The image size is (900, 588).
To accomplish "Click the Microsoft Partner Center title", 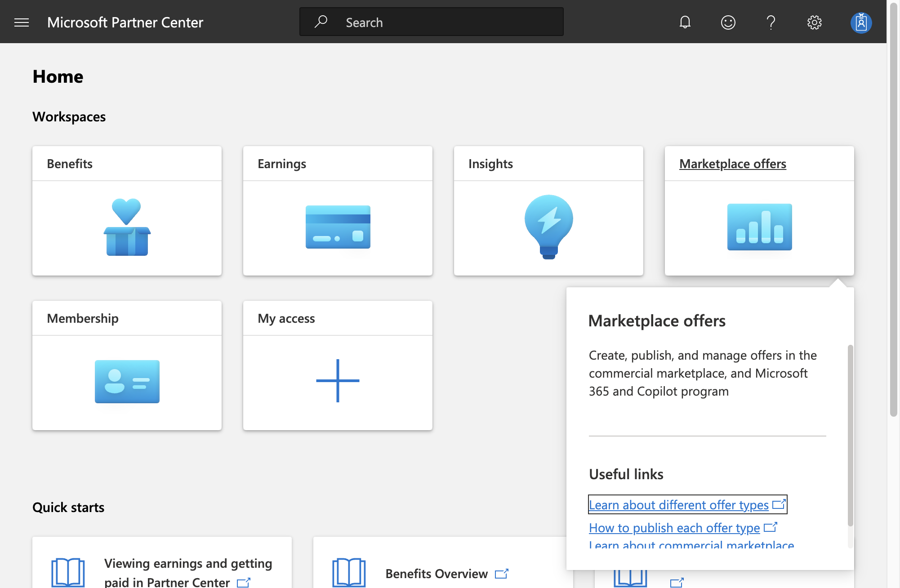I will tap(125, 22).
